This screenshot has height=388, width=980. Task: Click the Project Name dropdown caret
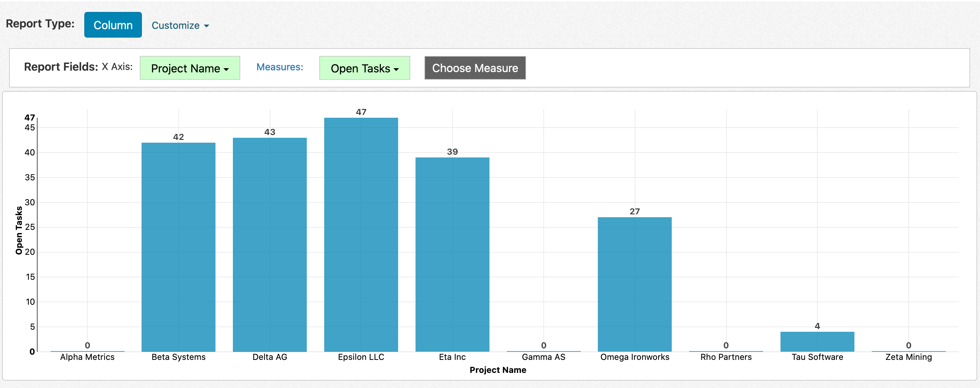tap(226, 70)
